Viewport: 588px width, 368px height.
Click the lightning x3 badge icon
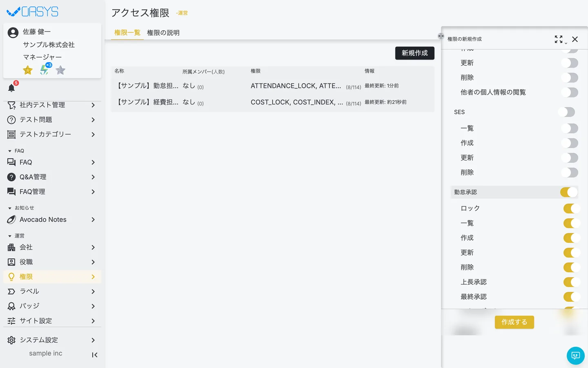[x=45, y=70]
